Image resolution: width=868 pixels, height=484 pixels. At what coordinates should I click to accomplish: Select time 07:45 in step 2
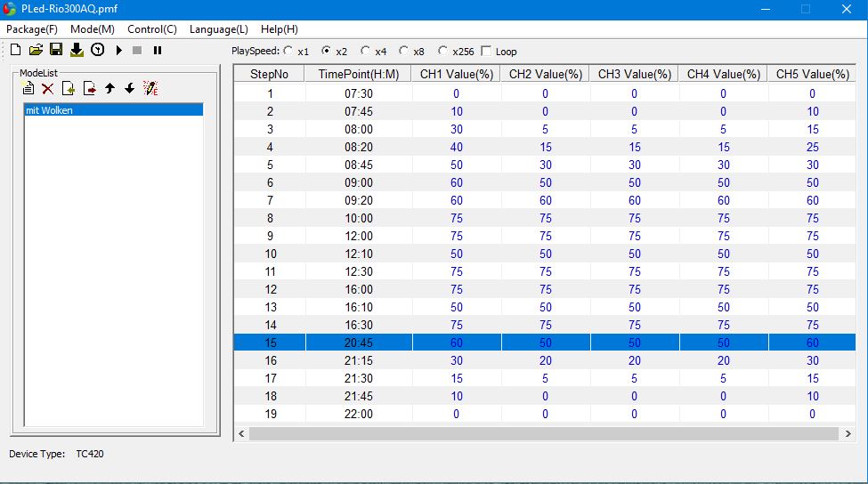pyautogui.click(x=359, y=111)
